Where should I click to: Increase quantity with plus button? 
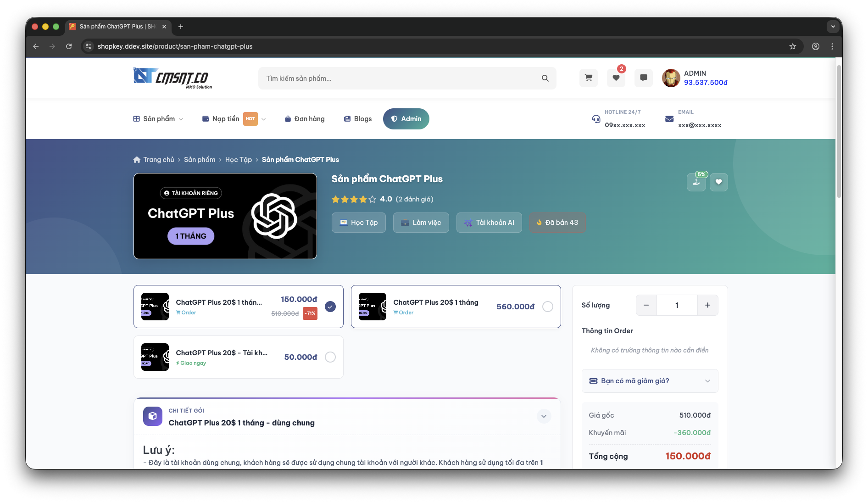707,305
